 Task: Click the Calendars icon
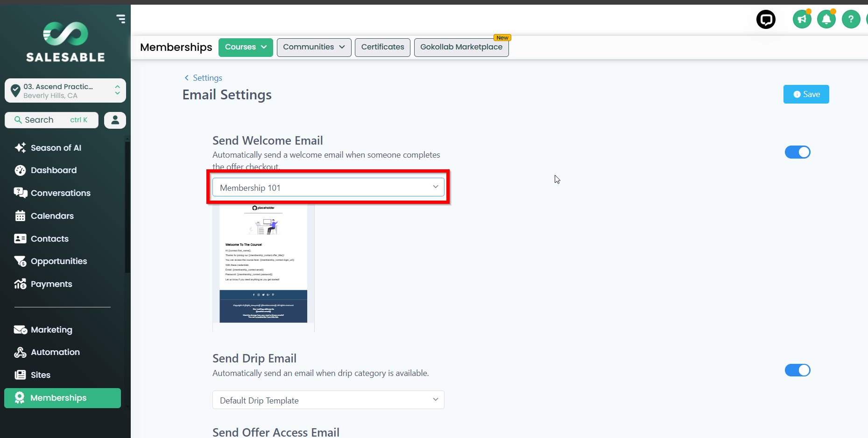click(20, 216)
